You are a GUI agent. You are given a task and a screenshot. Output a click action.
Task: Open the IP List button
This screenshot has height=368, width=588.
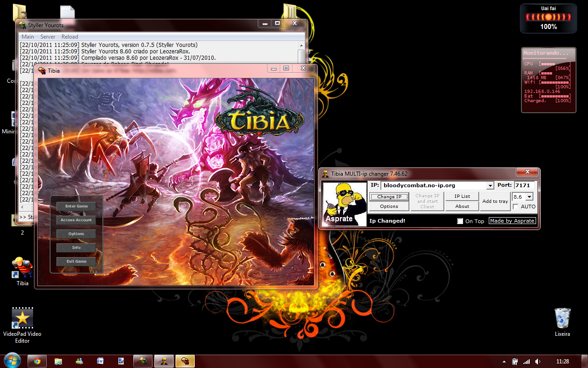462,196
